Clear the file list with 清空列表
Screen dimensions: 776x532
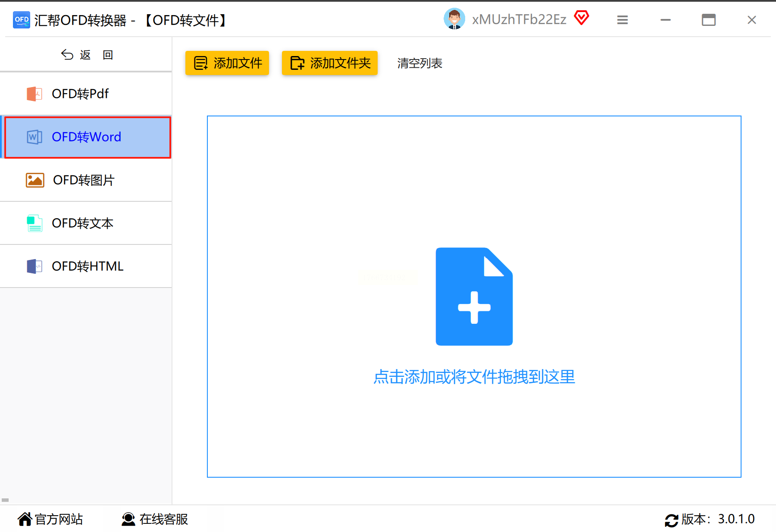tap(419, 63)
